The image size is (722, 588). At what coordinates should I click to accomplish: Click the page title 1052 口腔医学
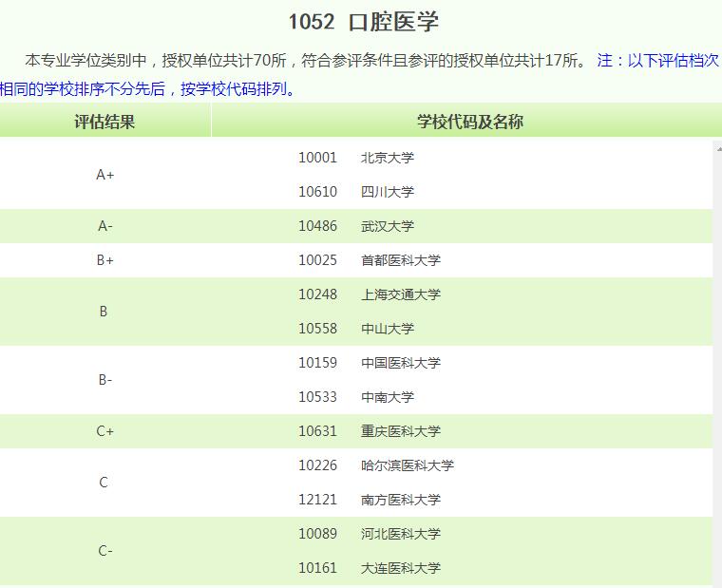click(x=363, y=23)
